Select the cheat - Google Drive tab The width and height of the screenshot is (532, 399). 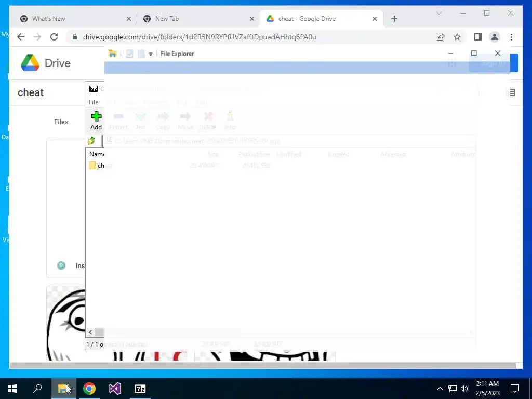(x=321, y=19)
